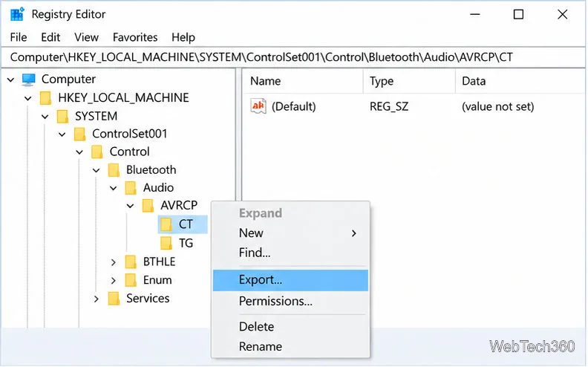Expand the Enum key
Image resolution: width=588 pixels, height=367 pixels.
click(114, 280)
